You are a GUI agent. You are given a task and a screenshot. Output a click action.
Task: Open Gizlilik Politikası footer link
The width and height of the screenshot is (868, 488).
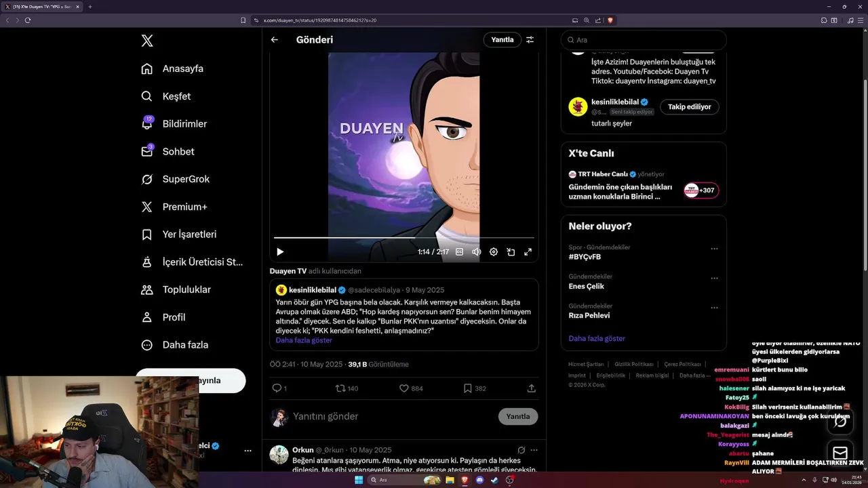click(634, 365)
